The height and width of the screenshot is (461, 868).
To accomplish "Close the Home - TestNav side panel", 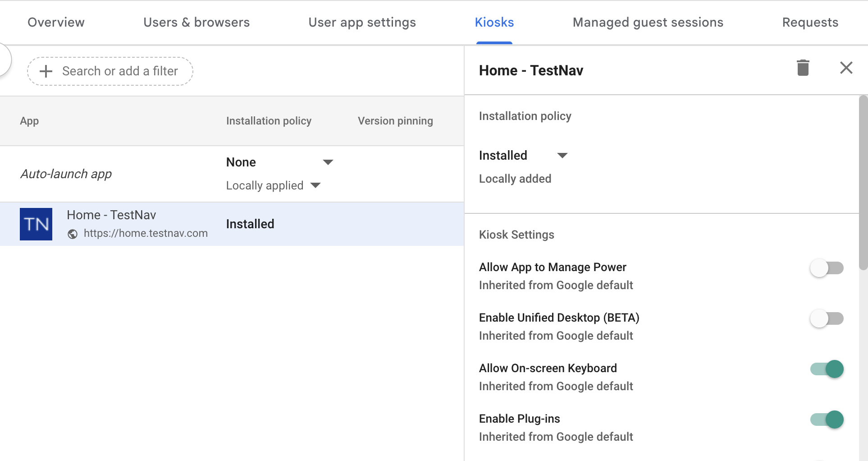I will pyautogui.click(x=846, y=68).
